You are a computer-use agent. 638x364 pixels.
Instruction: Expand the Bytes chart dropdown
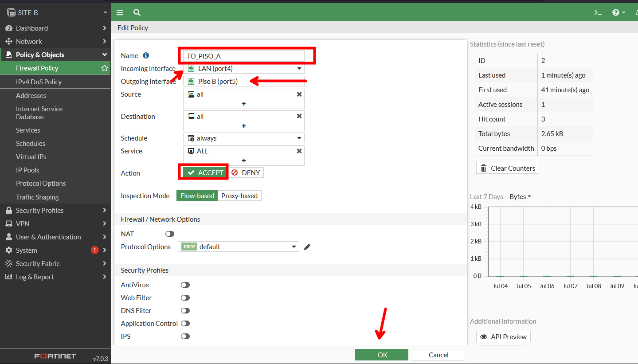point(520,197)
